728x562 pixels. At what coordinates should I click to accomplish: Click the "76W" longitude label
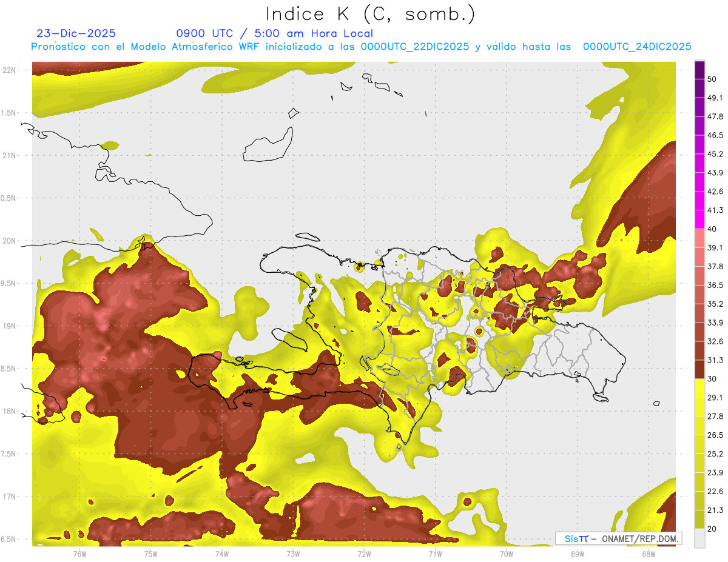79,554
